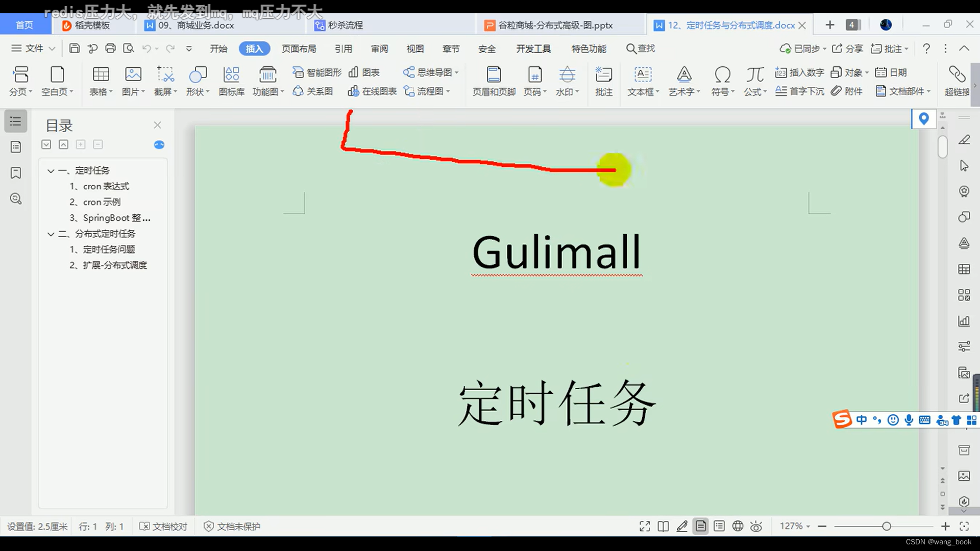Click the zoom in plus button
This screenshot has width=980, height=551.
click(x=945, y=527)
